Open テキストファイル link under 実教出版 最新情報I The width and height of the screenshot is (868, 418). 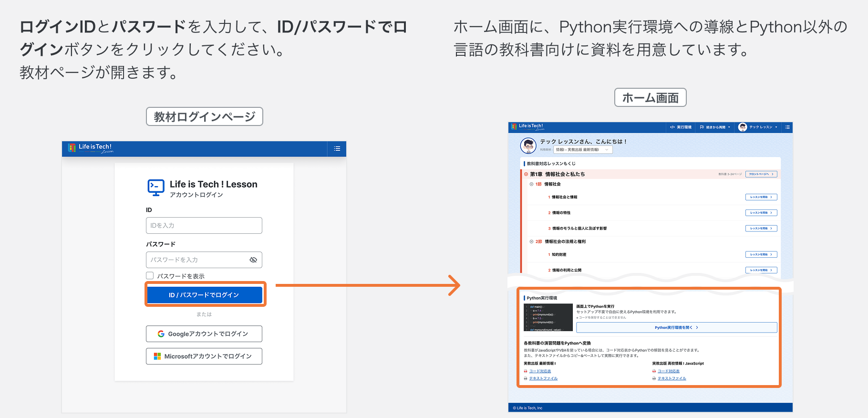543,378
